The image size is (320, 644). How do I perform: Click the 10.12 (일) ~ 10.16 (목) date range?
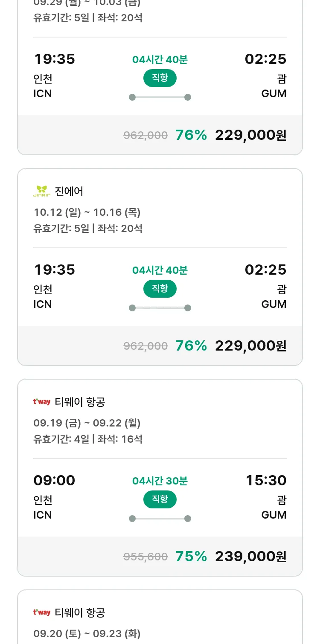click(x=87, y=212)
